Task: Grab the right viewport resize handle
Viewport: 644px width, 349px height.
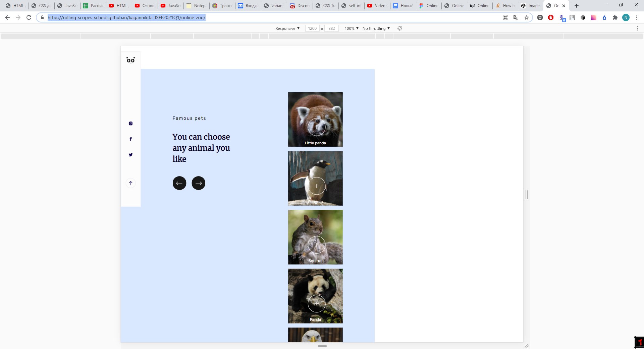Action: 527,194
